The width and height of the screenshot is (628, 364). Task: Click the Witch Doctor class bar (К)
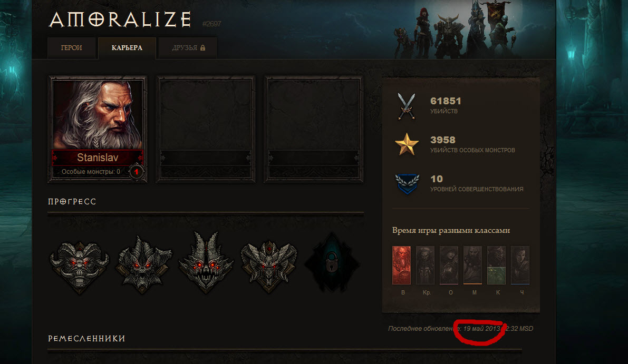click(x=496, y=265)
